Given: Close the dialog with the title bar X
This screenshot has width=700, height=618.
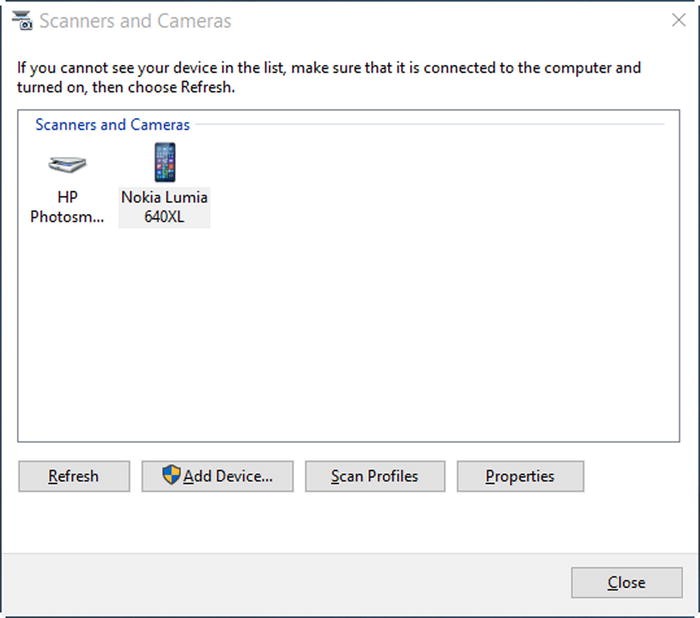Looking at the screenshot, I should click(x=679, y=20).
